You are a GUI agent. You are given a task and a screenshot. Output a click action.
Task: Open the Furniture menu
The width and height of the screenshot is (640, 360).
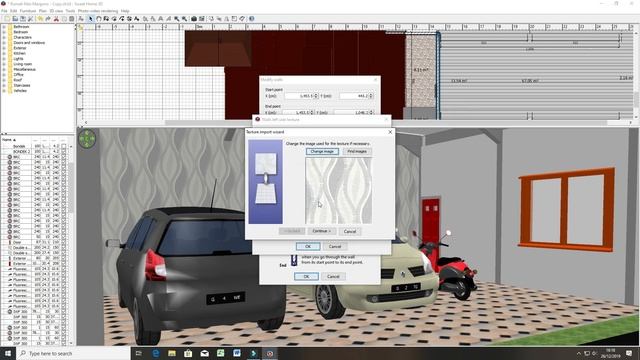28,11
